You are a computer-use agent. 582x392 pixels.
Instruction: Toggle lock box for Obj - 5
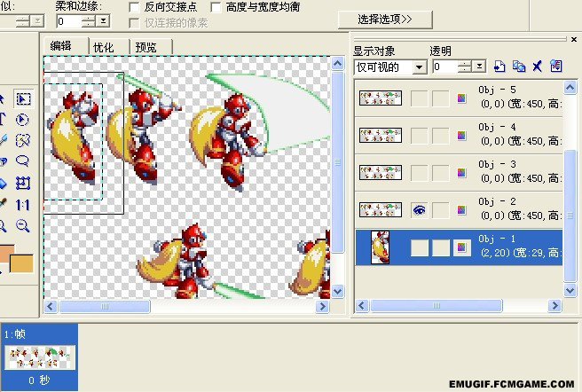tap(441, 98)
